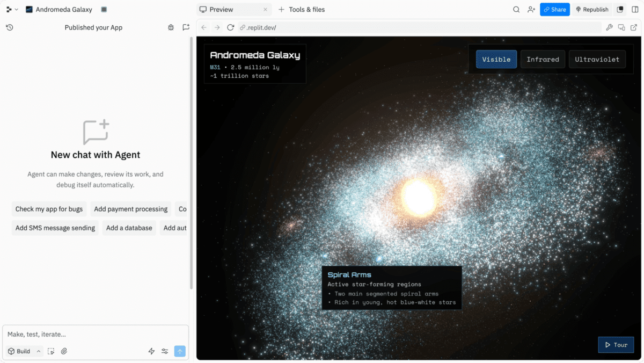Screen dimensions: 644x363
Task: Activate the element selector icon in chat
Action: click(x=50, y=351)
